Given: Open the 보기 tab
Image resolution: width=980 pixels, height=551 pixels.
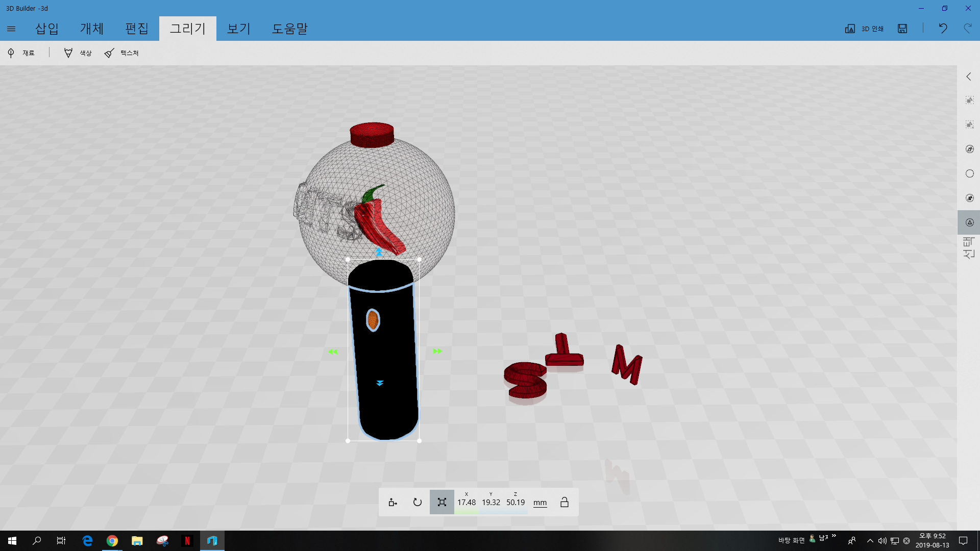Looking at the screenshot, I should pos(239,29).
